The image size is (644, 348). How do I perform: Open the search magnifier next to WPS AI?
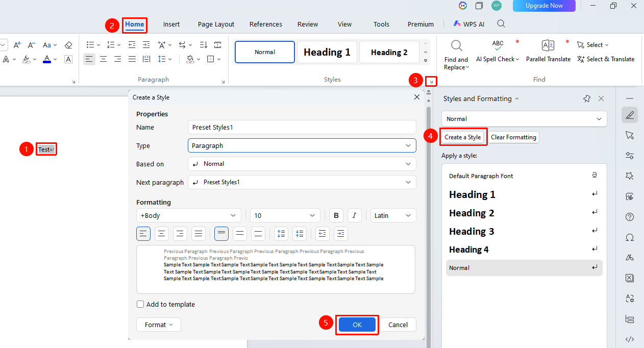click(501, 24)
